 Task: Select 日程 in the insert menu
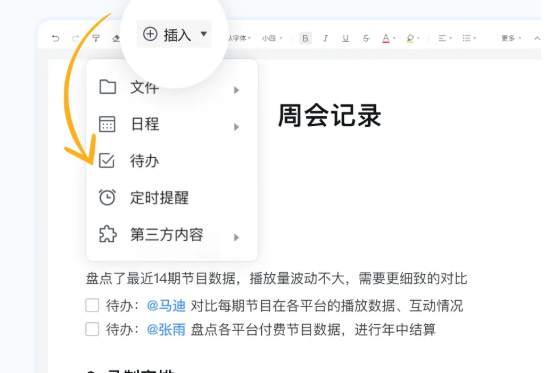coord(172,125)
